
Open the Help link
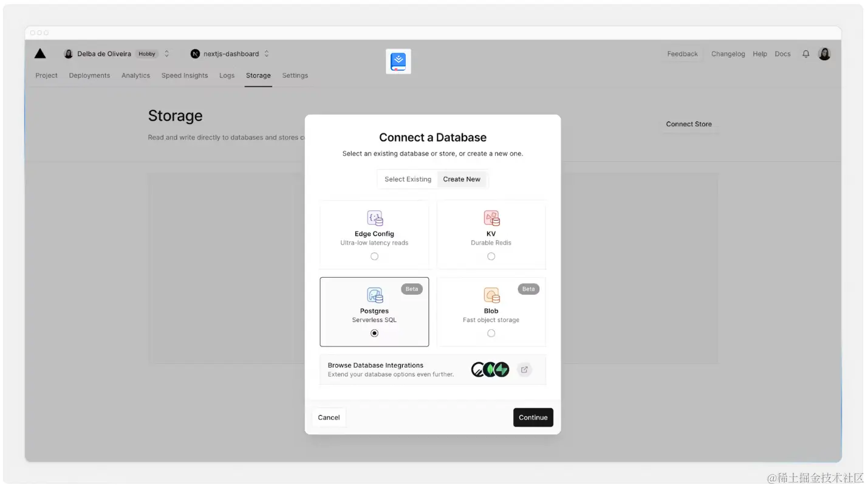(760, 53)
